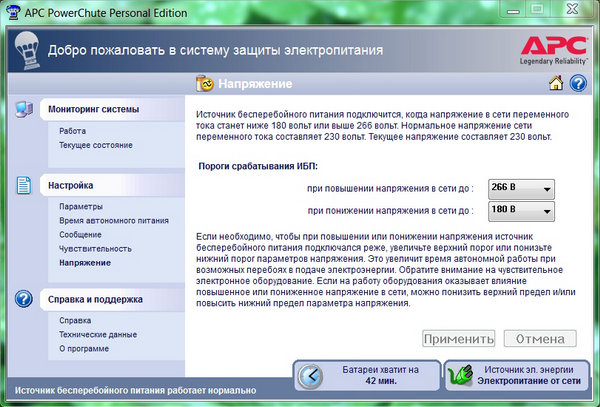The width and height of the screenshot is (600, 407).
Task: Click the Применить button
Action: (458, 339)
